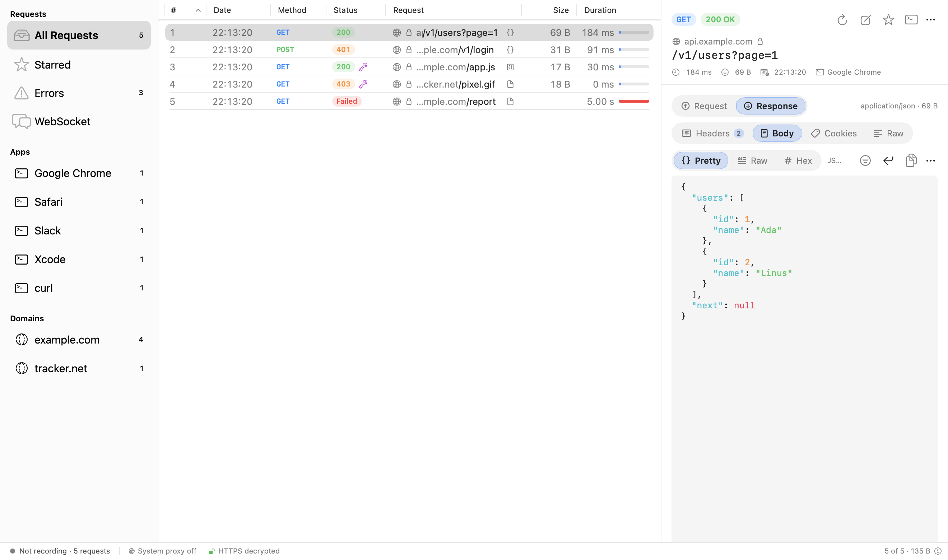Open terminal/cURL icon in detail header

coord(911,20)
